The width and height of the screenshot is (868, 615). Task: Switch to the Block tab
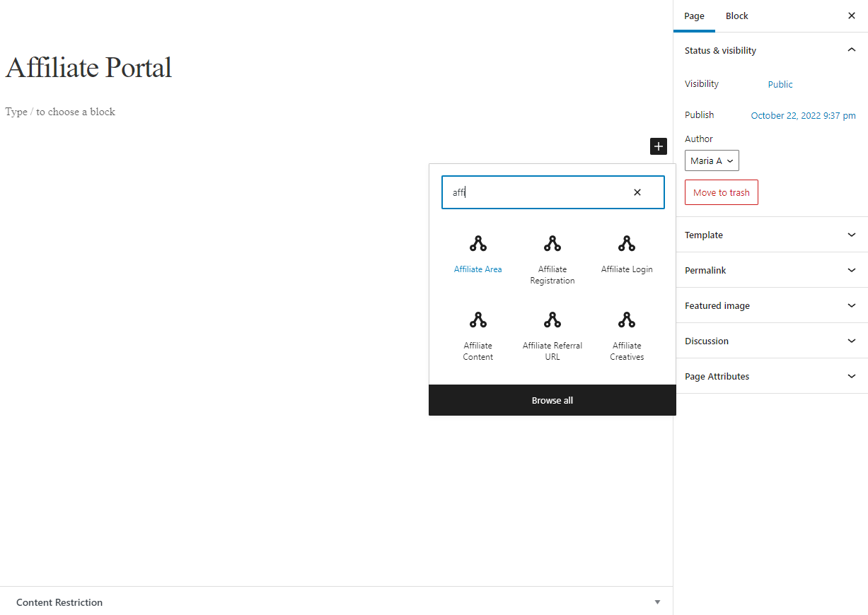tap(737, 16)
